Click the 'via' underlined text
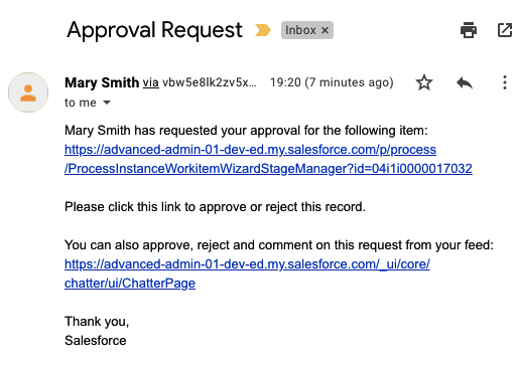The image size is (518, 366). (x=151, y=83)
